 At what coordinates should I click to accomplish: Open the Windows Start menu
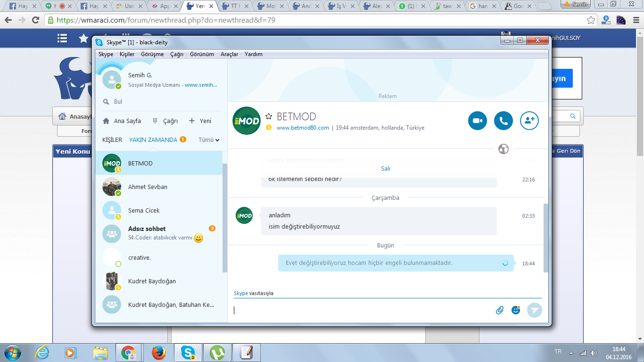(12, 353)
